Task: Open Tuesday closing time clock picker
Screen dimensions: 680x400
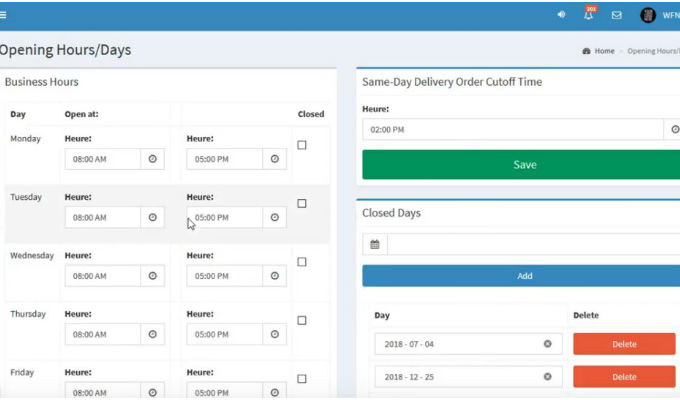Action: click(275, 217)
